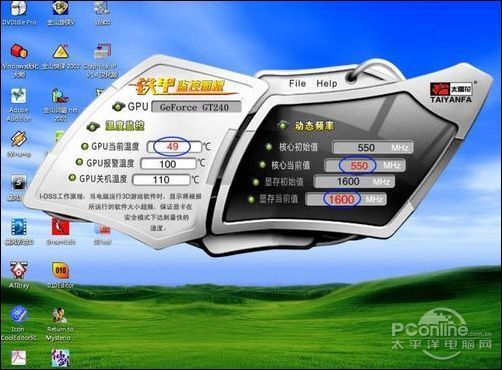Click the GPU关机温度 label text
This screenshot has height=370, width=502.
103,179
